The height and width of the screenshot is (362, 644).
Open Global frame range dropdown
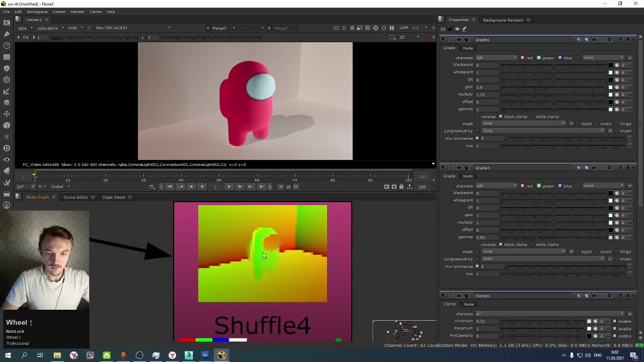[x=62, y=187]
